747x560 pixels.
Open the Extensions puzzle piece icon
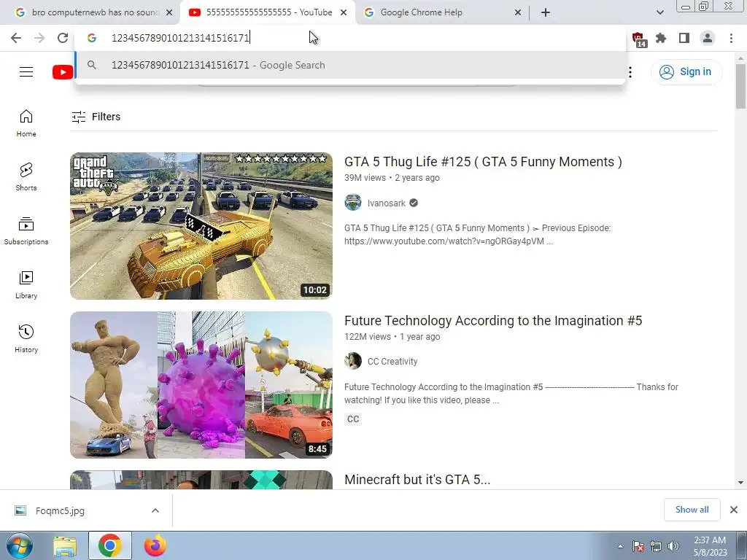[661, 38]
